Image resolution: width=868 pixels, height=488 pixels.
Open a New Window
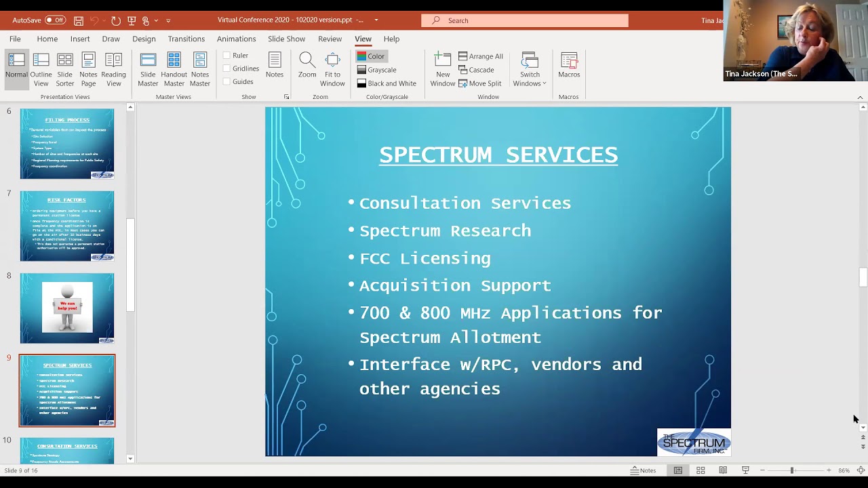443,70
